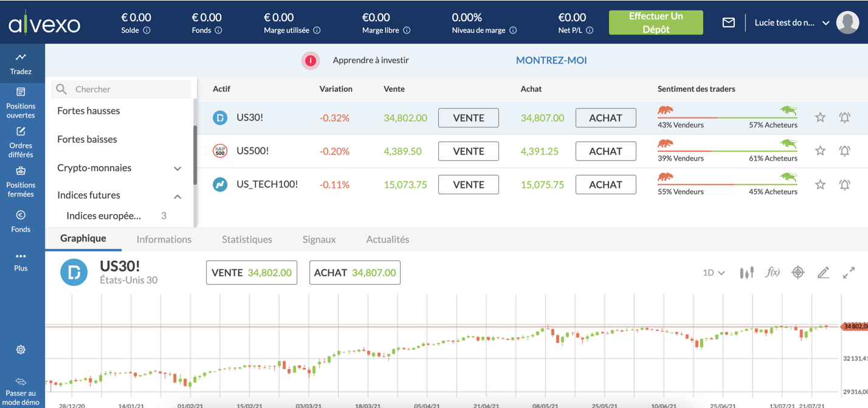Enable price alert bell for US_TECH100!
This screenshot has height=408, width=868.
pyautogui.click(x=844, y=184)
